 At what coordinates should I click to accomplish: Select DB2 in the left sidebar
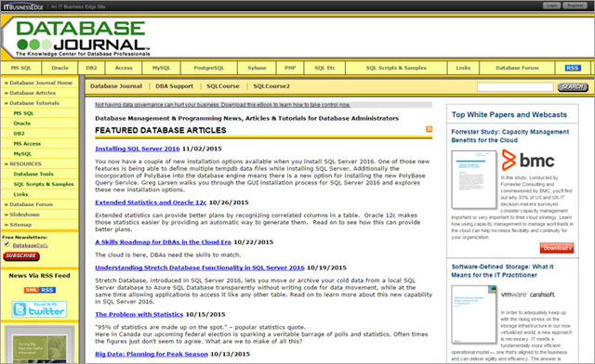[19, 134]
